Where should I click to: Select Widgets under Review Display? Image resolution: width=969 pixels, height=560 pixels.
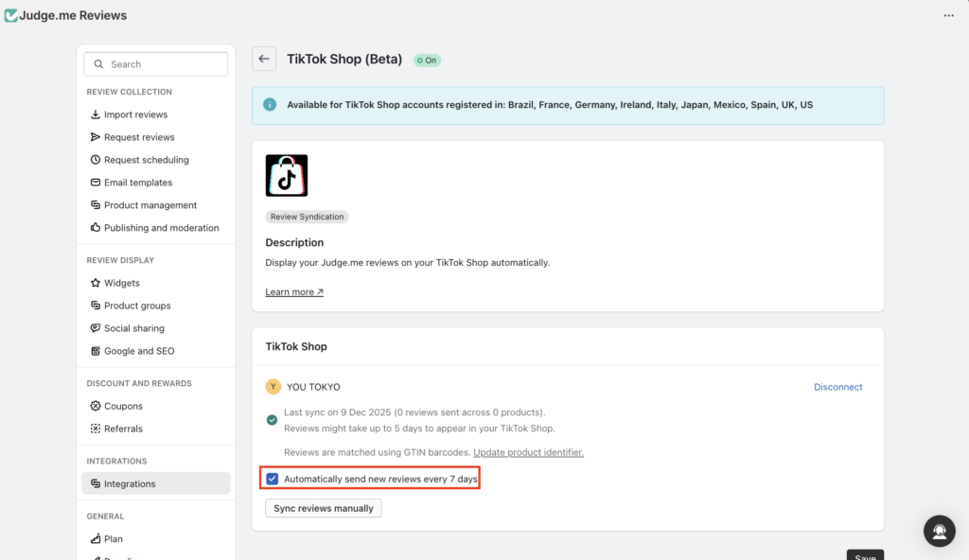click(x=121, y=283)
